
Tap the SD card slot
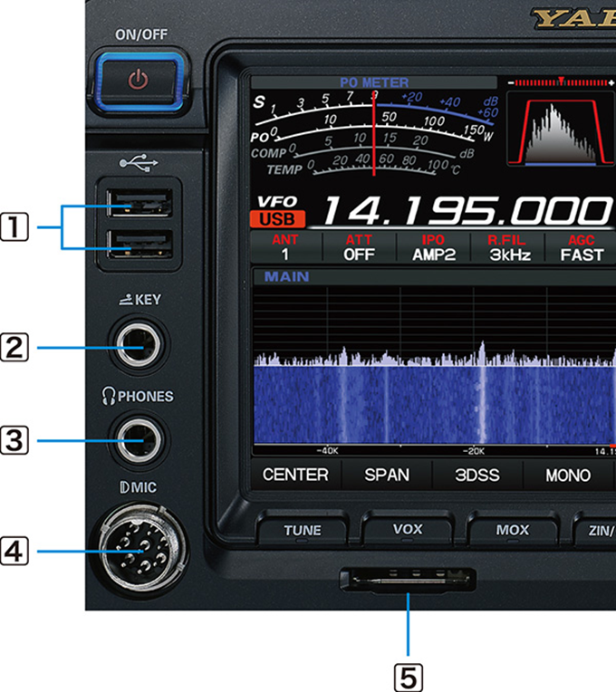[408, 580]
